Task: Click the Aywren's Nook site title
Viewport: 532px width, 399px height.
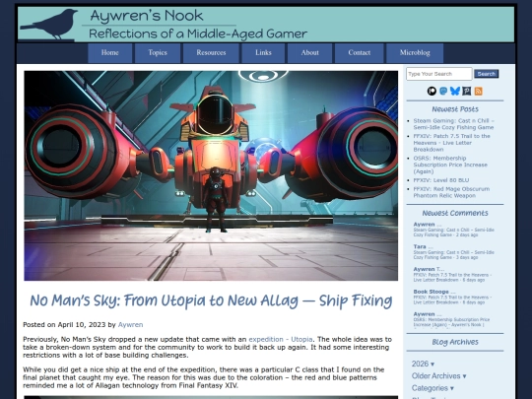Action: 147,16
